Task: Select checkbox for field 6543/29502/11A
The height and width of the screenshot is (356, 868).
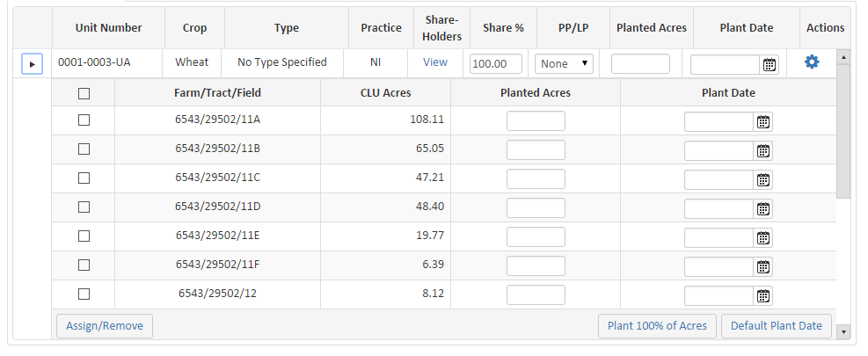Action: click(84, 120)
